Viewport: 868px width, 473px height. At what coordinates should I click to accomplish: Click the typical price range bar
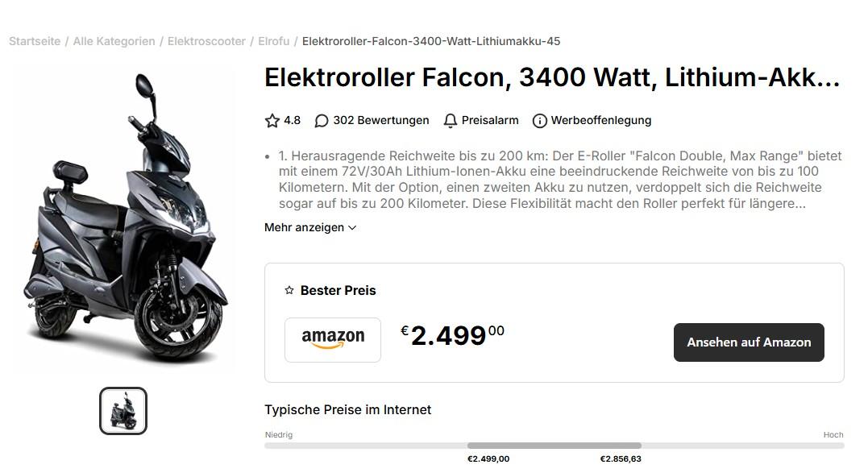(554, 446)
